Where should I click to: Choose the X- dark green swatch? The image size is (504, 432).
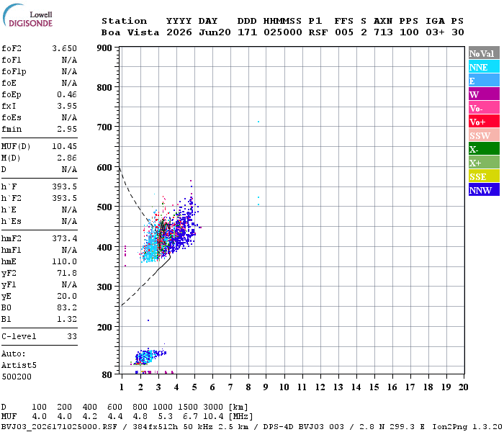(484, 149)
